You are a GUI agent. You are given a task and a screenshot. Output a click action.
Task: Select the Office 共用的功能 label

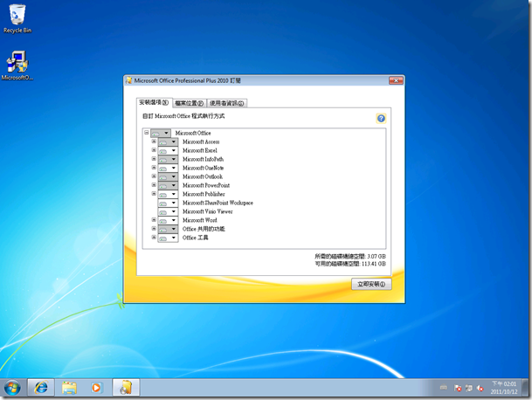204,229
